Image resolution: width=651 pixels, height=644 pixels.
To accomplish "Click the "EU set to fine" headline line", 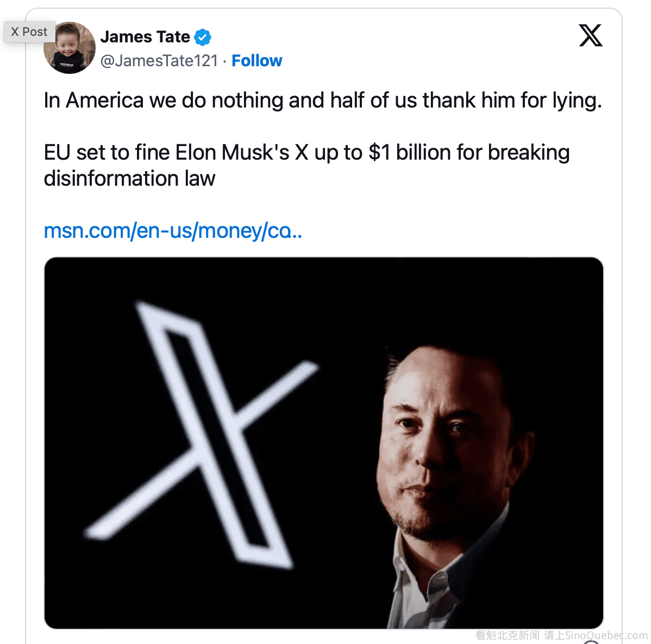I will [x=306, y=153].
